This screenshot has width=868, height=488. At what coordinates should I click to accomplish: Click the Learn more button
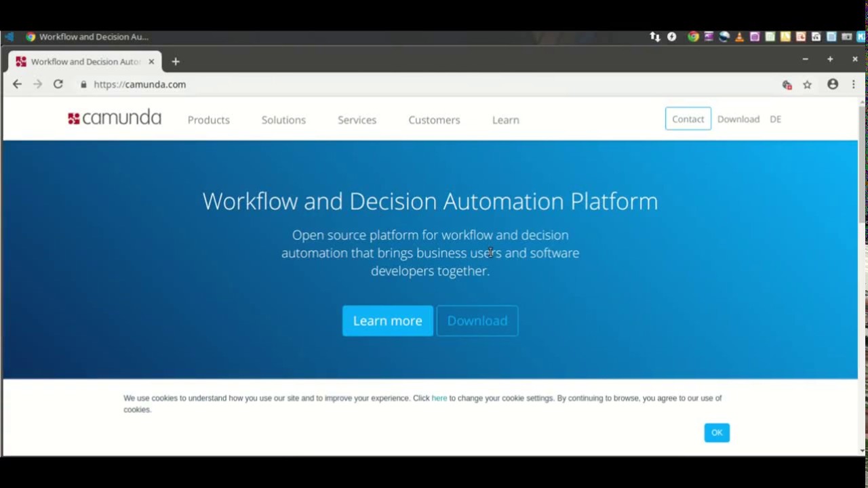[x=388, y=321]
